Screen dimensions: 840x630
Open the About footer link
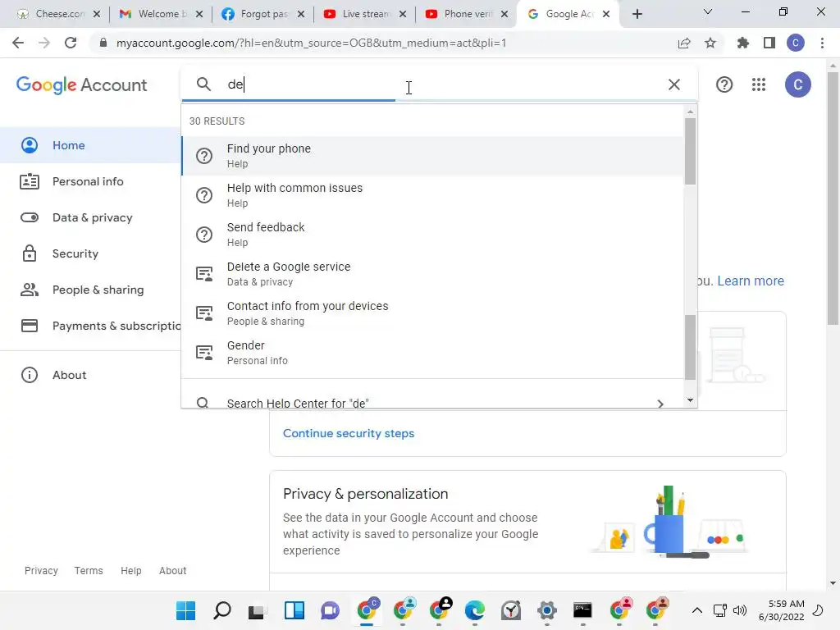172,571
